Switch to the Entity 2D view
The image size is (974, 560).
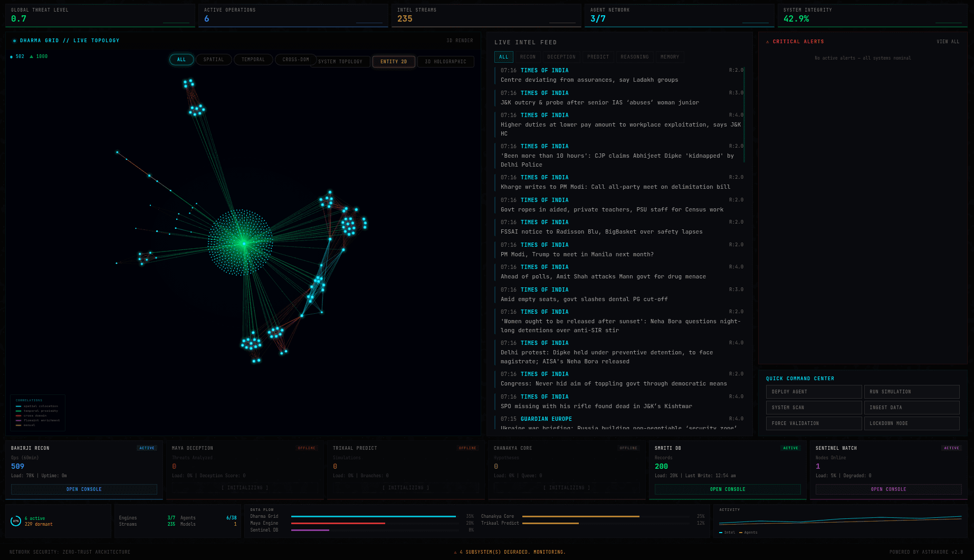pyautogui.click(x=394, y=62)
